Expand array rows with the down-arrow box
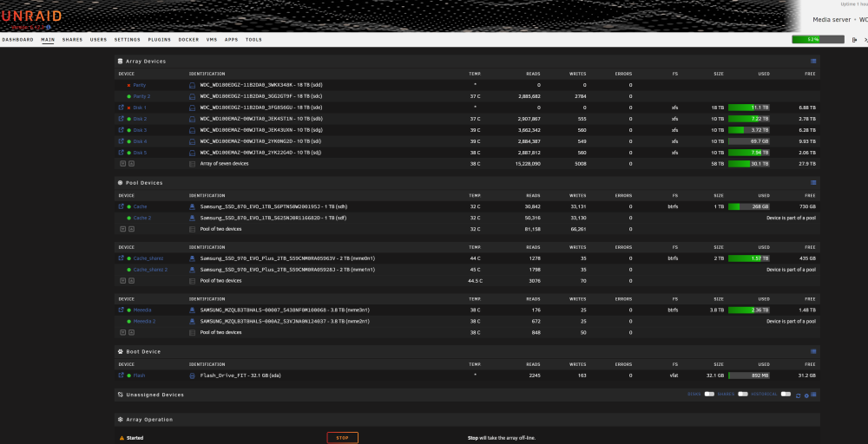The image size is (868, 444). point(123,164)
